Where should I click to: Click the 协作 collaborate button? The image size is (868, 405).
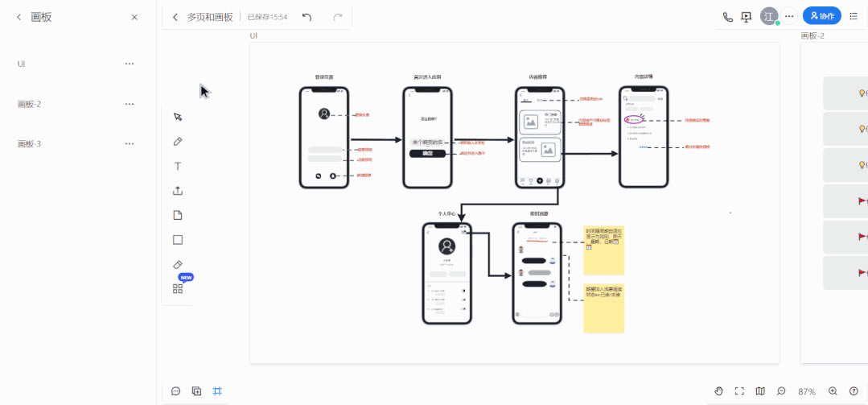(x=822, y=16)
